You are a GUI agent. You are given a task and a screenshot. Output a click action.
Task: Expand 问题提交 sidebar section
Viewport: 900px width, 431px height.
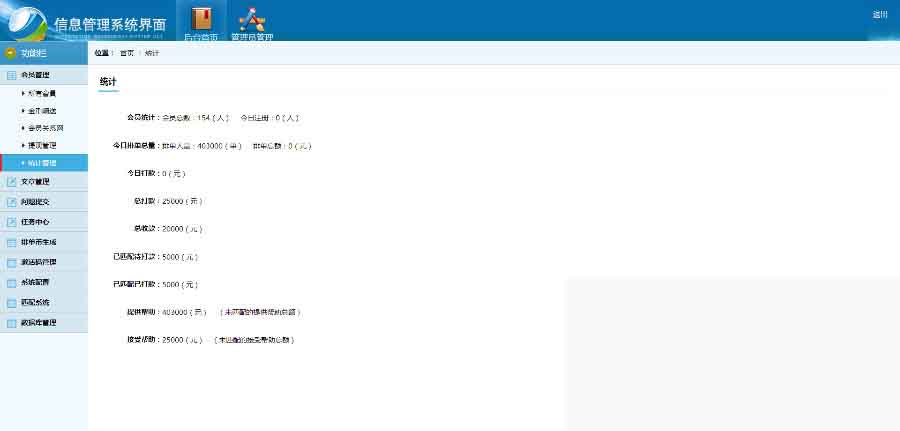(x=44, y=202)
